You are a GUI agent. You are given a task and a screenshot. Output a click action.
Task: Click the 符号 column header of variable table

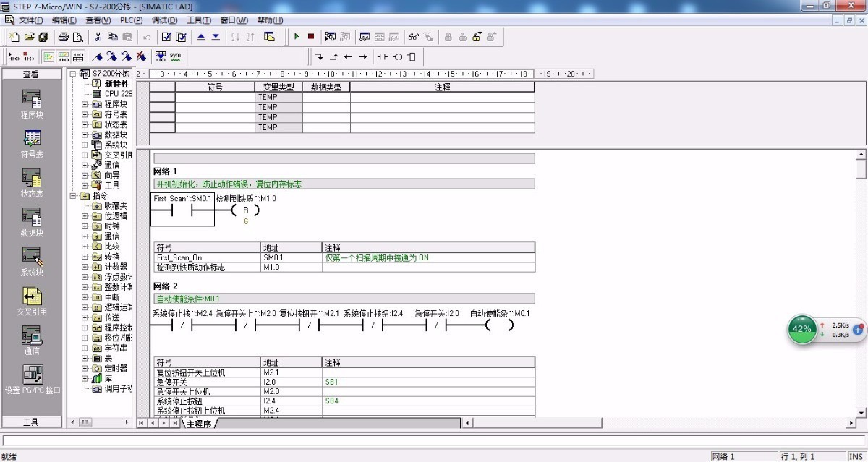[215, 87]
